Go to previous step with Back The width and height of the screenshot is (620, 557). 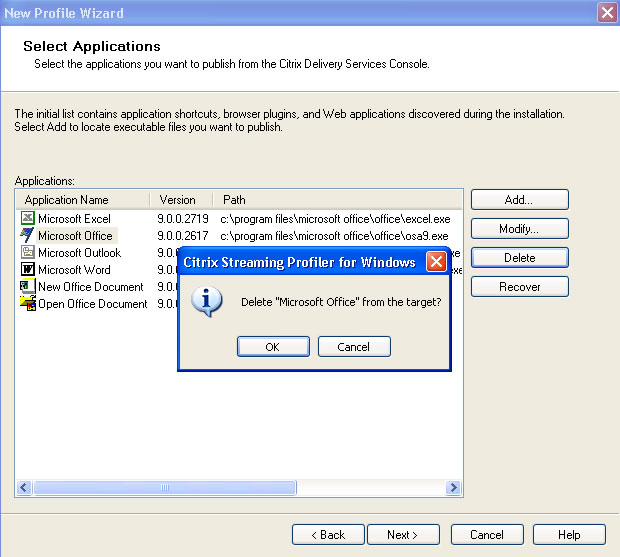tap(328, 535)
